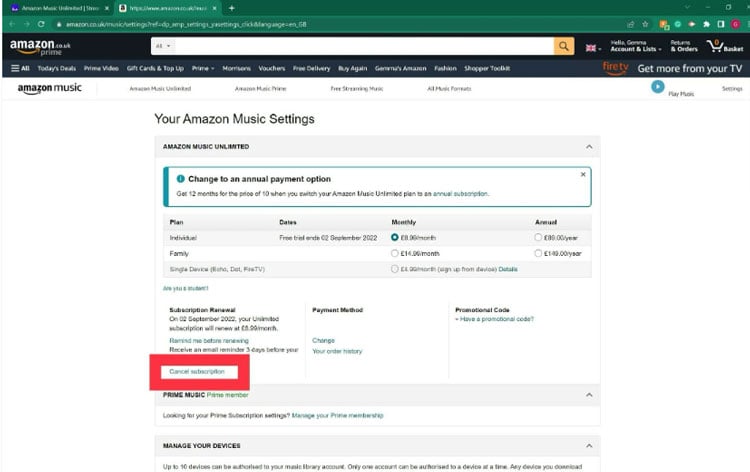Open Your order history link
This screenshot has width=750, height=472.
[x=337, y=351]
